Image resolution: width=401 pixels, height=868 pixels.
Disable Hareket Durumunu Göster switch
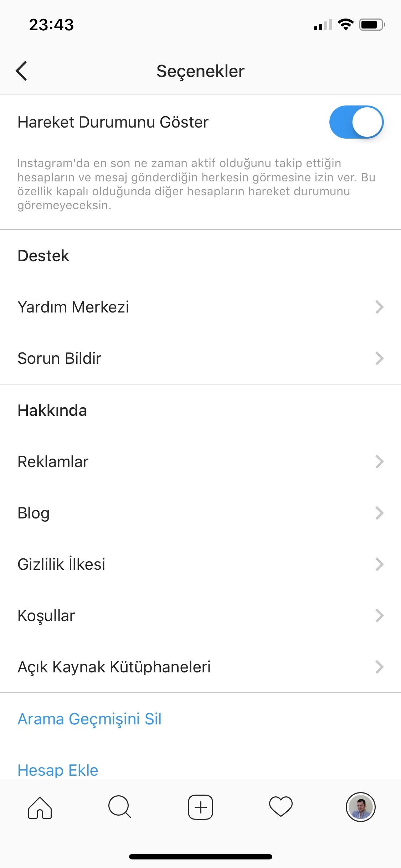[356, 122]
